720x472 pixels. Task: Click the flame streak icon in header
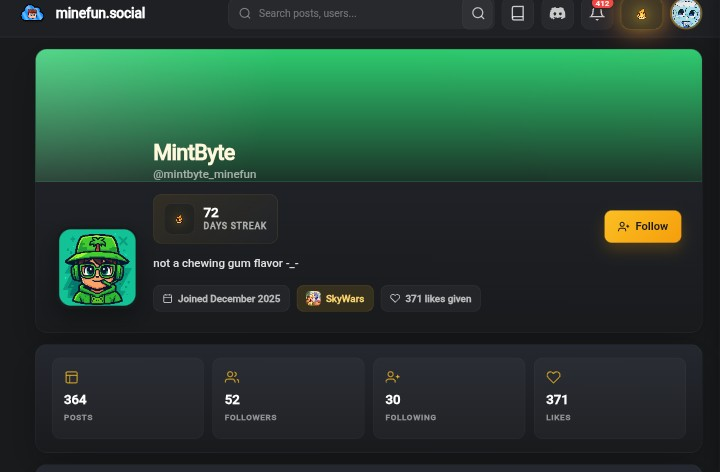tap(641, 14)
